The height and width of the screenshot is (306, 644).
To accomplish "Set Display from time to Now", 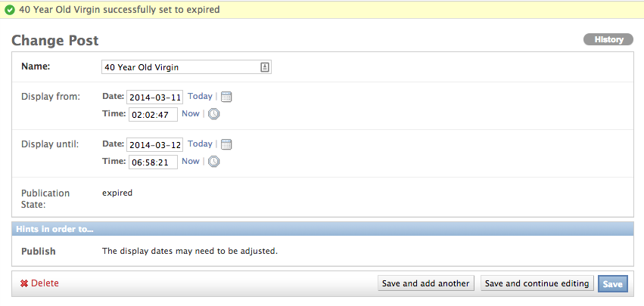I will pos(191,113).
